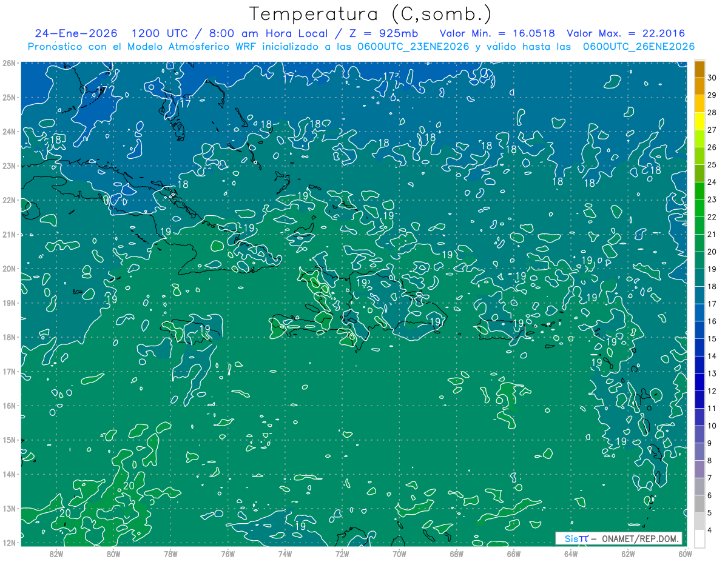
Task: Click the '17N' latitude axis label
Action: 8,372
